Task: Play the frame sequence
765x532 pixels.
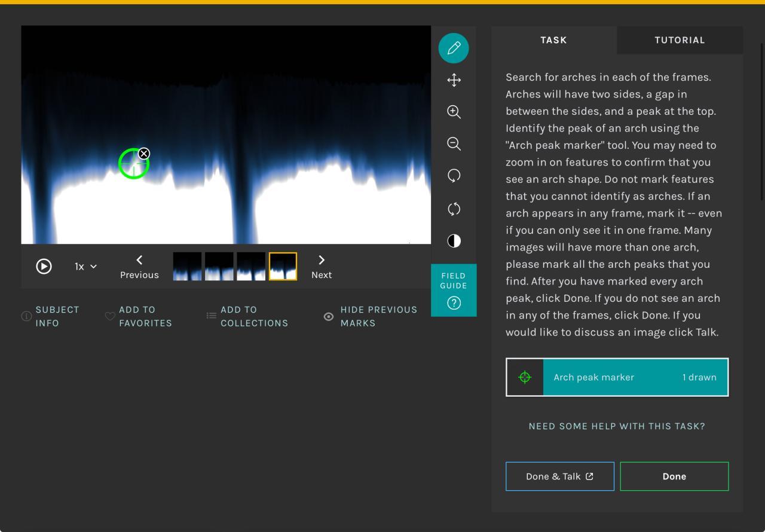Action: point(44,266)
